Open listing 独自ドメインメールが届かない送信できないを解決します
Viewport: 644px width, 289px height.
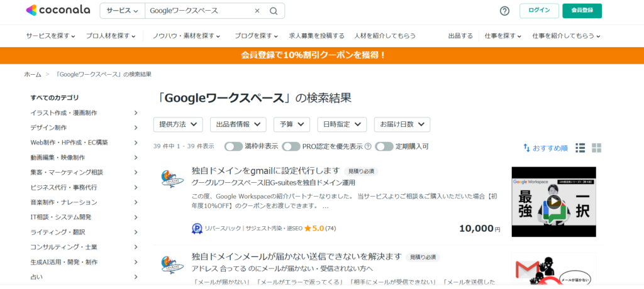tap(296, 256)
